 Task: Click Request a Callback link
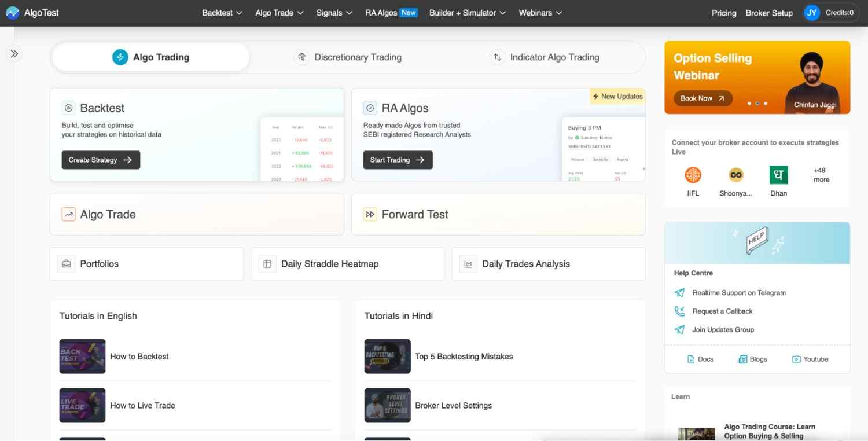(722, 311)
